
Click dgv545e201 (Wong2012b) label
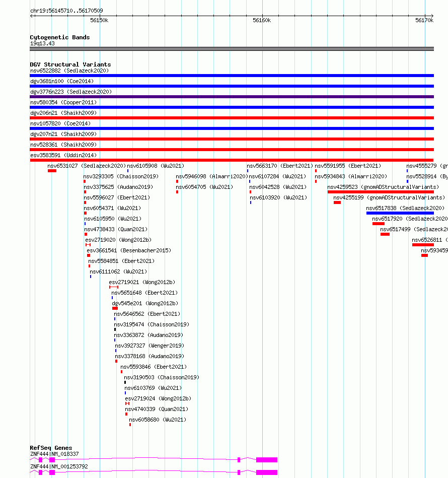[x=145, y=303]
